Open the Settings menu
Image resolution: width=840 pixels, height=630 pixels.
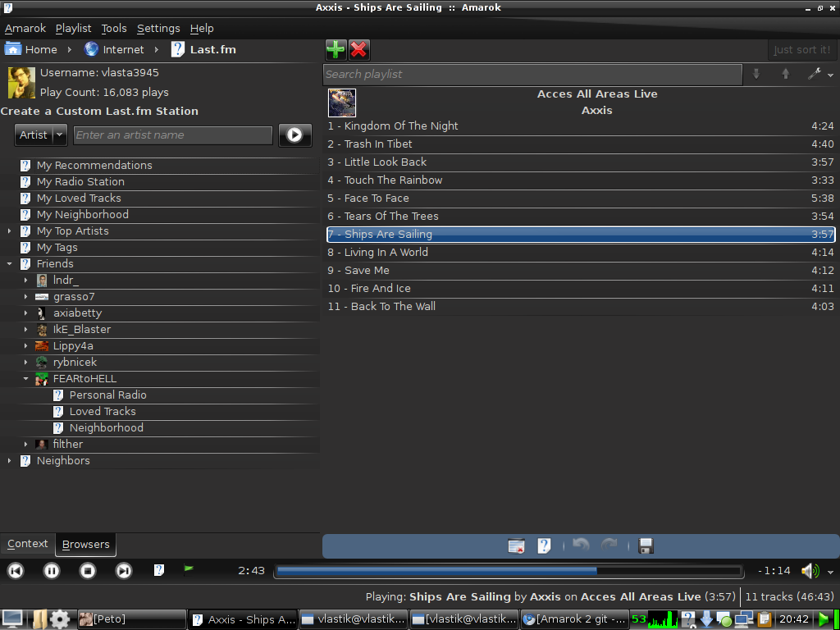158,29
